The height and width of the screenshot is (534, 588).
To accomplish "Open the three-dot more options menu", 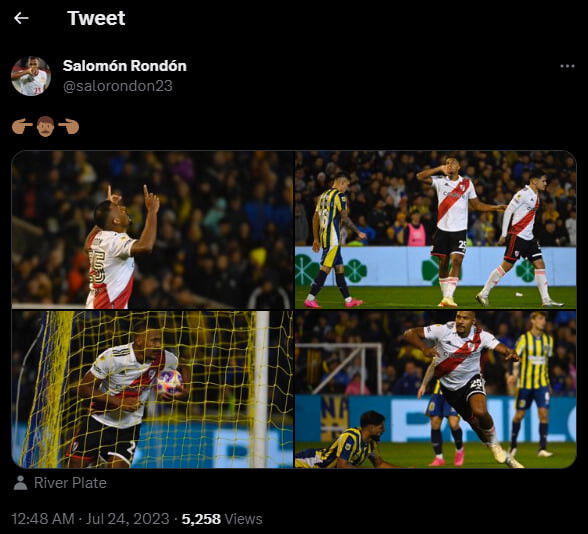I will (567, 66).
